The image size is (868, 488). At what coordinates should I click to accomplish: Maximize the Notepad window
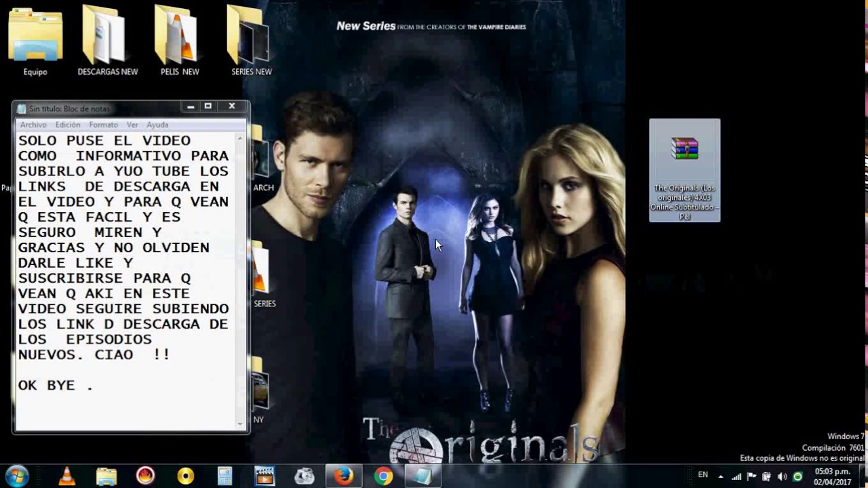tap(208, 106)
